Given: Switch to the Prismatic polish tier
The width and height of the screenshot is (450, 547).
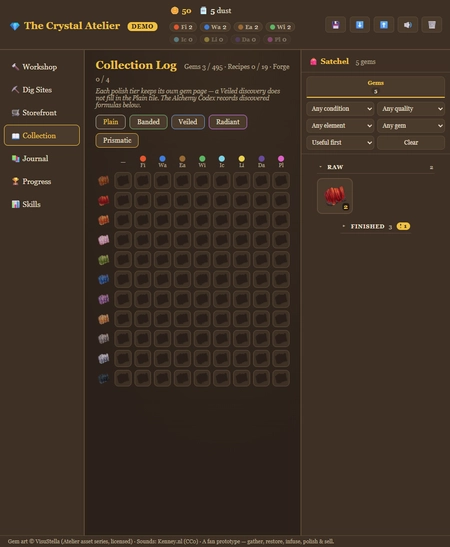Looking at the screenshot, I should [117, 140].
